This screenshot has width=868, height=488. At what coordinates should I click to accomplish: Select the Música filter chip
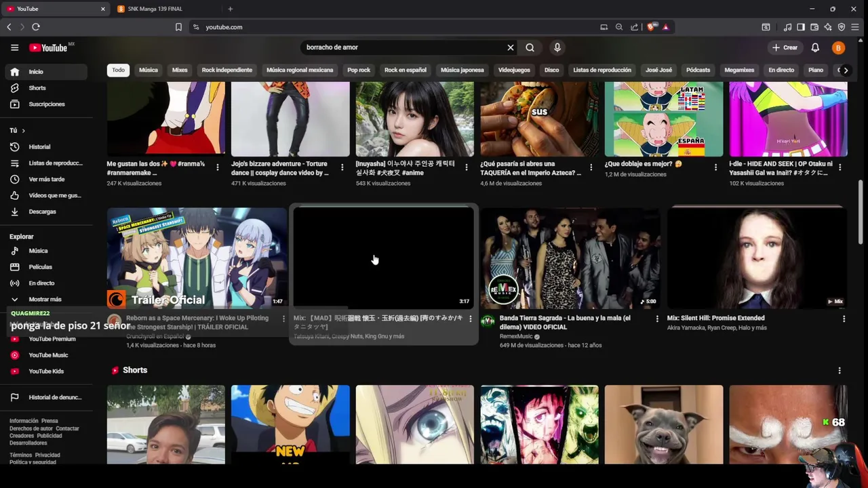pyautogui.click(x=149, y=70)
